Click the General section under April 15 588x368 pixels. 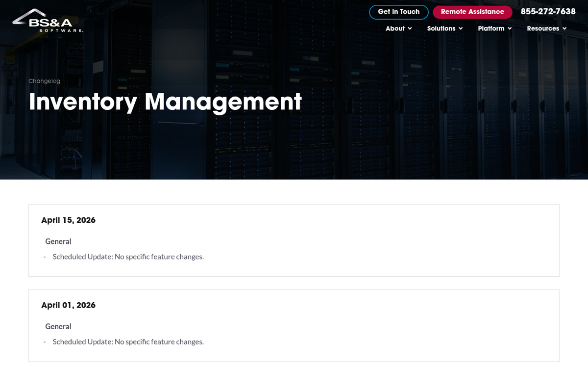pyautogui.click(x=58, y=241)
